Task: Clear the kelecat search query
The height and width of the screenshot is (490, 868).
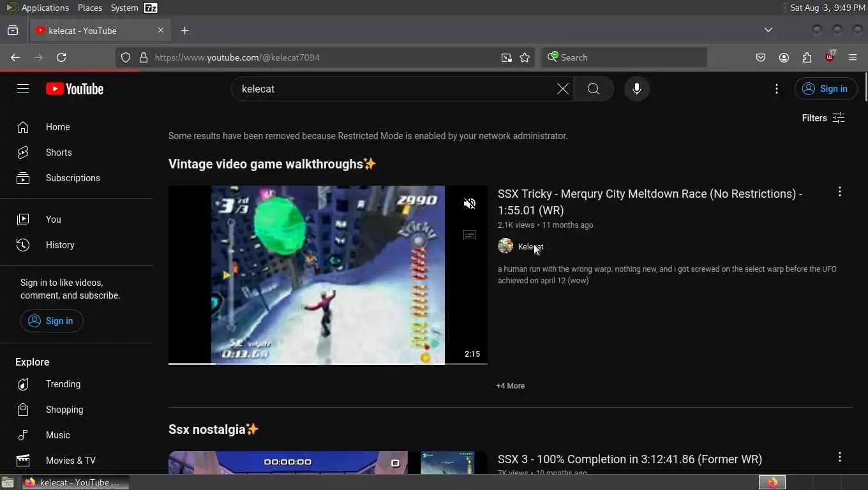Action: (562, 89)
